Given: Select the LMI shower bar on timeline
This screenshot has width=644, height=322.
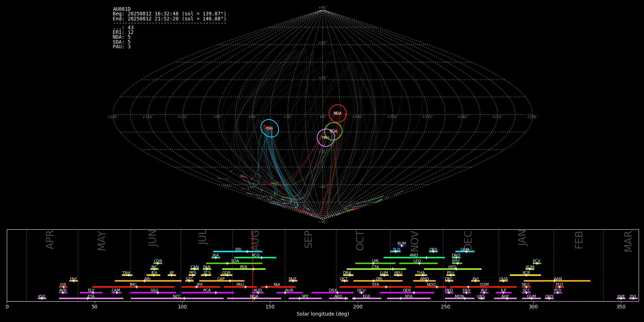Looking at the screenshot, I should point(375,263).
